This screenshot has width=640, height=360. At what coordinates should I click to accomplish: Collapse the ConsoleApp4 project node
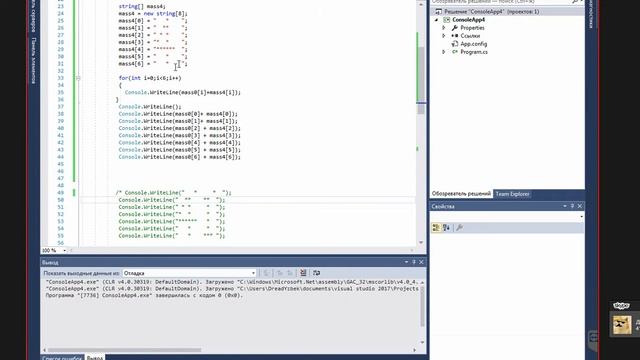pos(436,20)
